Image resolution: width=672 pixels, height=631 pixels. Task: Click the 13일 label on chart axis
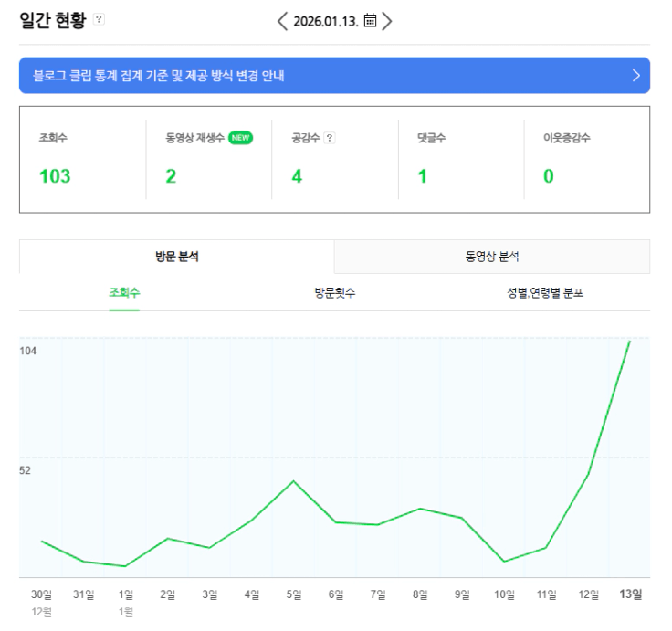pos(631,594)
